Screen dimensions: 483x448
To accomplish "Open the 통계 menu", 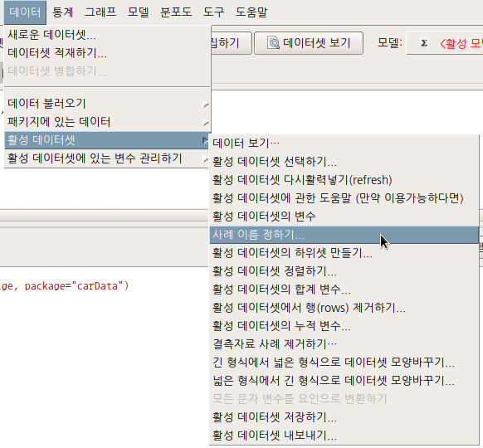I will [x=63, y=12].
